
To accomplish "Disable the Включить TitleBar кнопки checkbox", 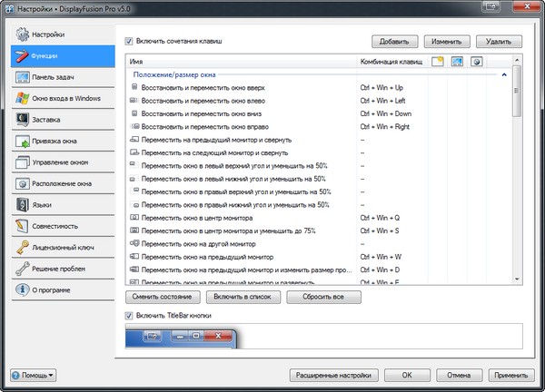I will (x=129, y=314).
